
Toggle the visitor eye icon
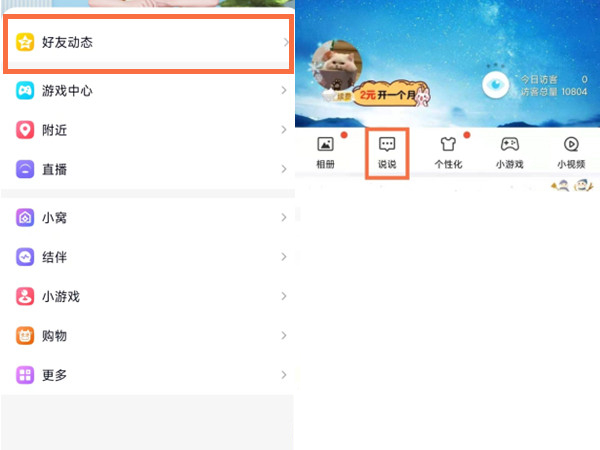pos(496,85)
